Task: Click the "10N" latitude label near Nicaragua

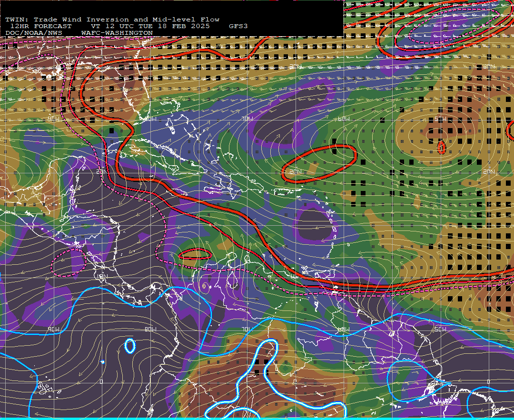Action: coord(102,276)
